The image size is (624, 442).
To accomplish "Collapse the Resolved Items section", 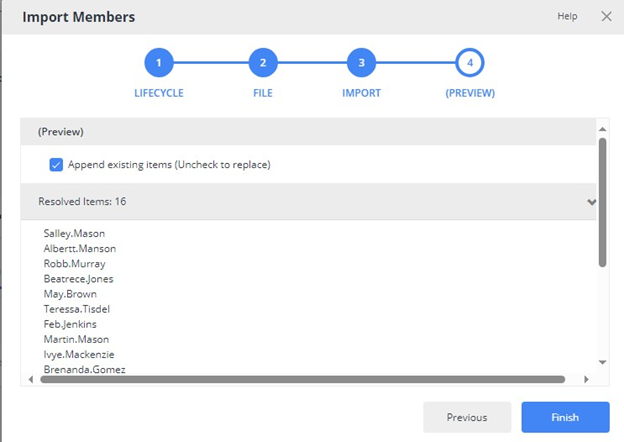I will 592,202.
